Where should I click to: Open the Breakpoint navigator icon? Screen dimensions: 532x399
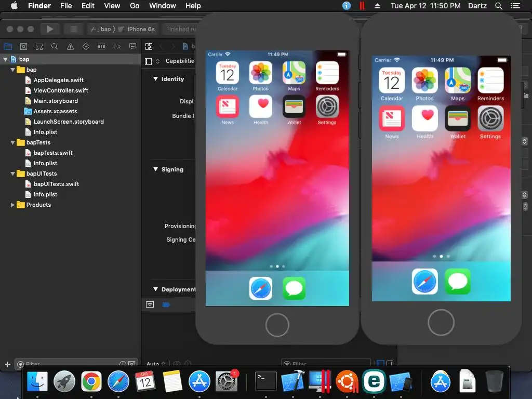(x=117, y=46)
